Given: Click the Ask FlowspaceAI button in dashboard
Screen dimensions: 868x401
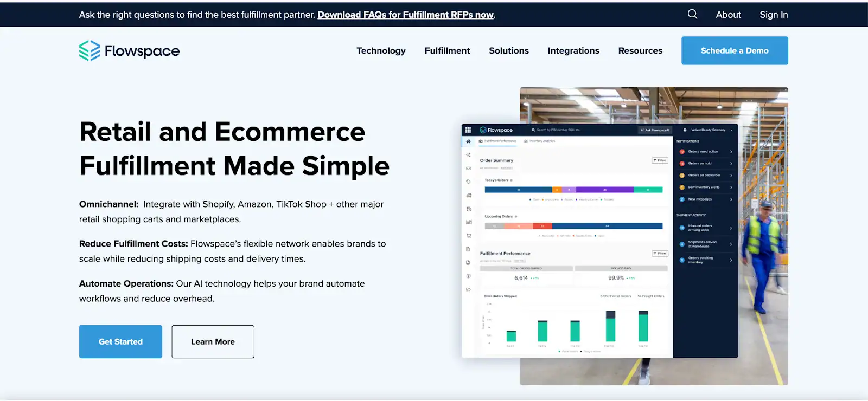Looking at the screenshot, I should point(655,130).
